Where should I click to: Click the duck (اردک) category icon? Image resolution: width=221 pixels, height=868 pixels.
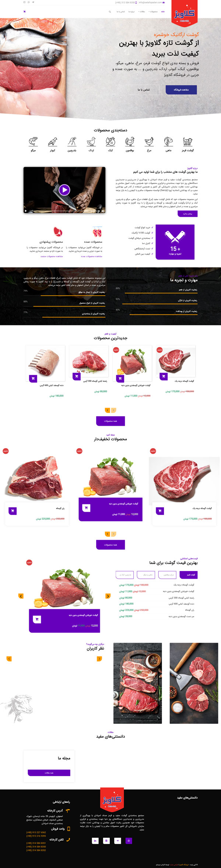point(91,142)
